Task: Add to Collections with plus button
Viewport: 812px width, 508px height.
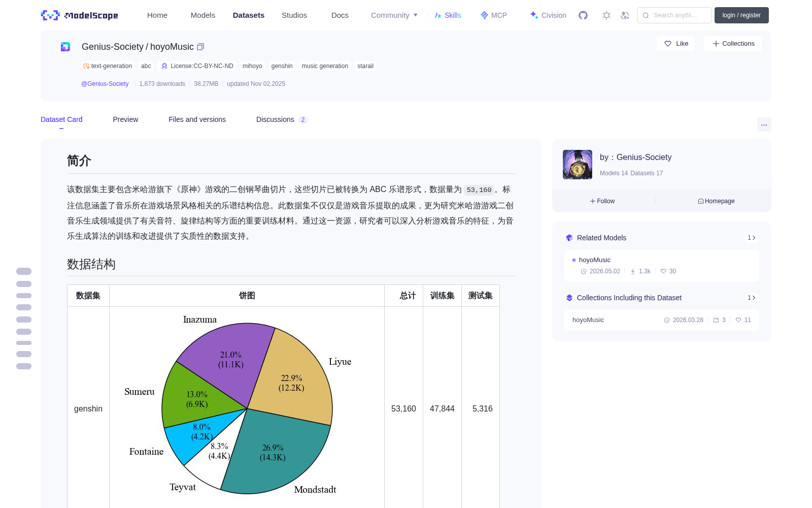Action: 733,44
